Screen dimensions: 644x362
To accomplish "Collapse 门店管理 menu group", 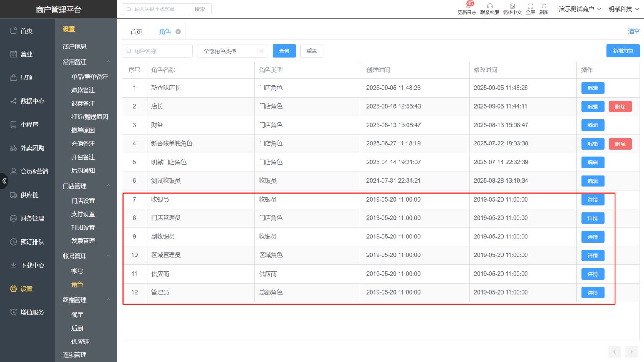I will point(108,186).
